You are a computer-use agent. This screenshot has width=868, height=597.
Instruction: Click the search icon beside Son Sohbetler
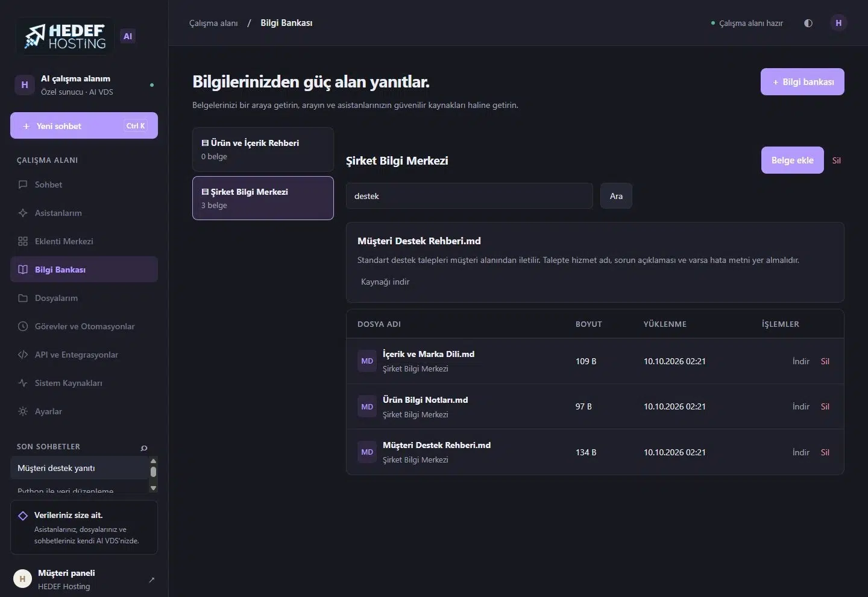tap(144, 447)
